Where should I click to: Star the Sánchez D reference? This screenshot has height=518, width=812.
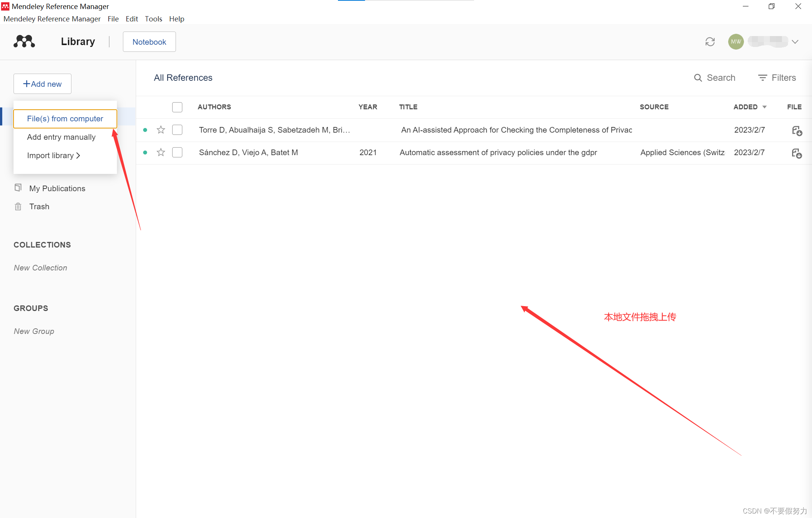point(161,153)
